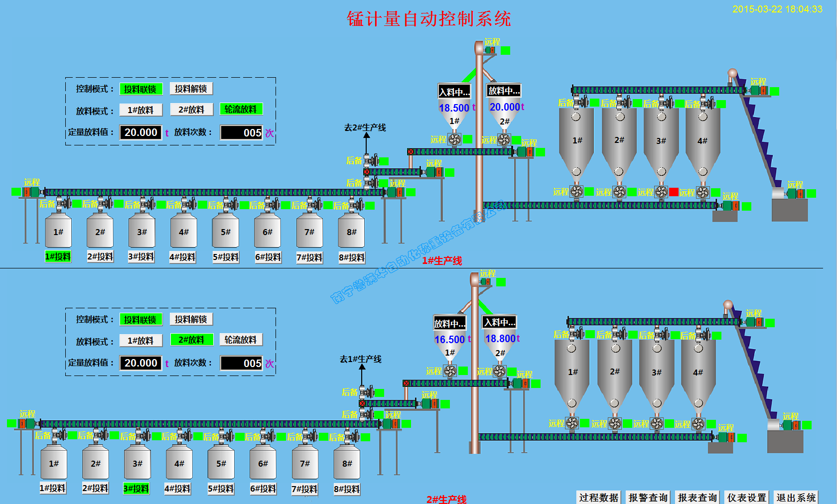Click the fan valve under silo 4# in 2#生产线
Screen dimensions: 837x504
698,423
